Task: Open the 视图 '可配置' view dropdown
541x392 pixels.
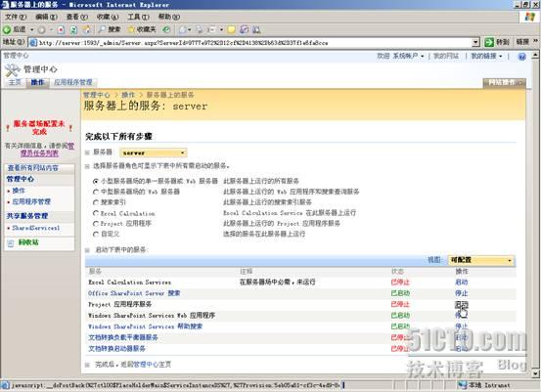Action: click(x=480, y=260)
